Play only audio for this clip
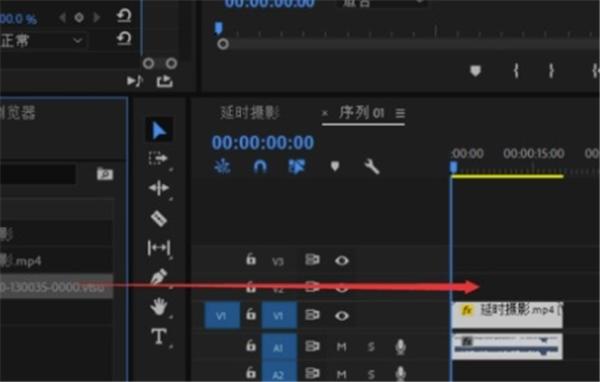600x382 pixels. pyautogui.click(x=135, y=81)
